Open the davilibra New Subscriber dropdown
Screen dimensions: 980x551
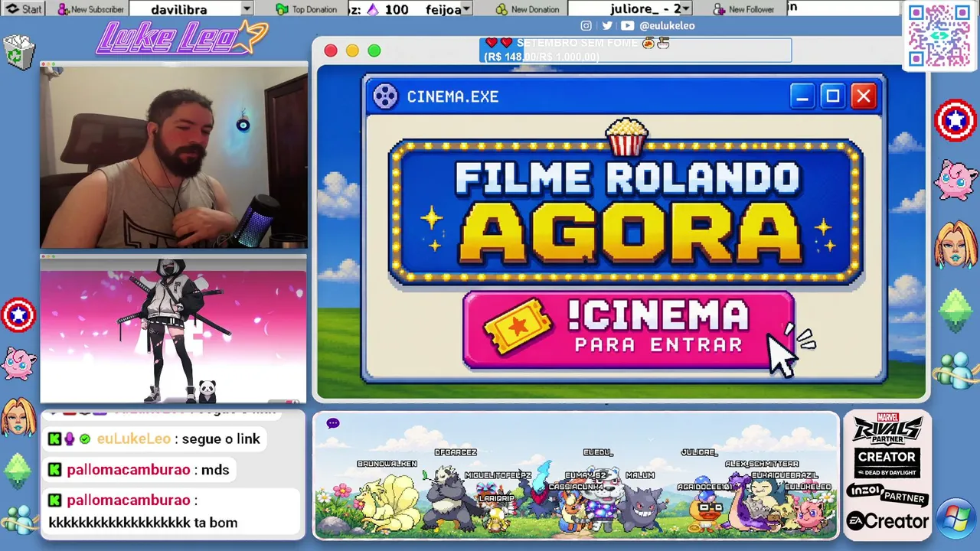click(x=247, y=8)
